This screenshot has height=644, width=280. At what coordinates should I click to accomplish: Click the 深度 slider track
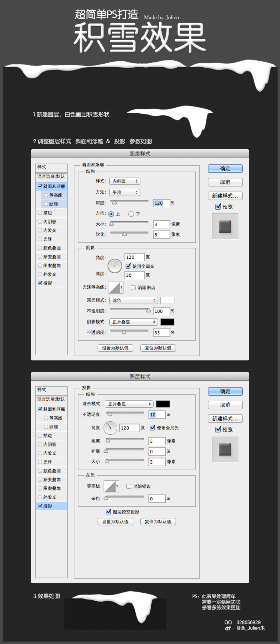tap(129, 202)
